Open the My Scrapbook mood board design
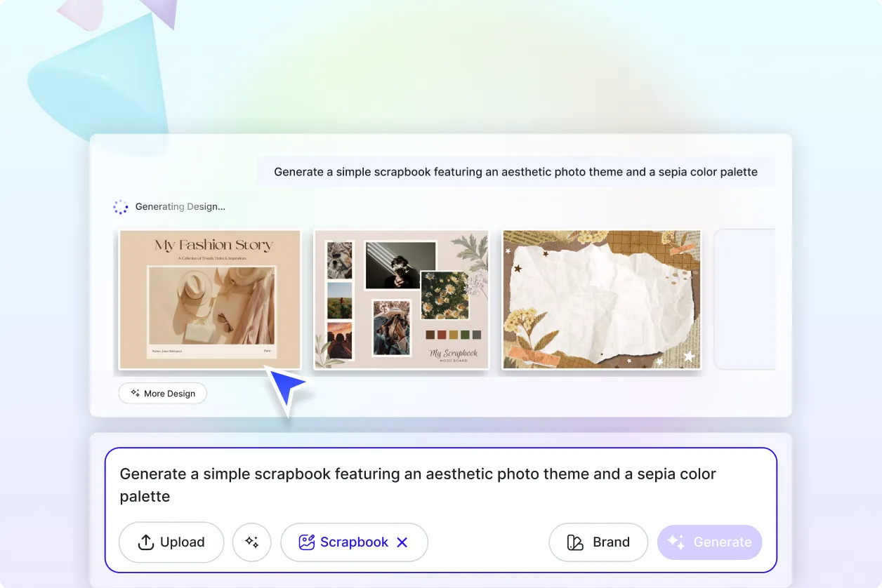This screenshot has height=588, width=882. tap(401, 300)
